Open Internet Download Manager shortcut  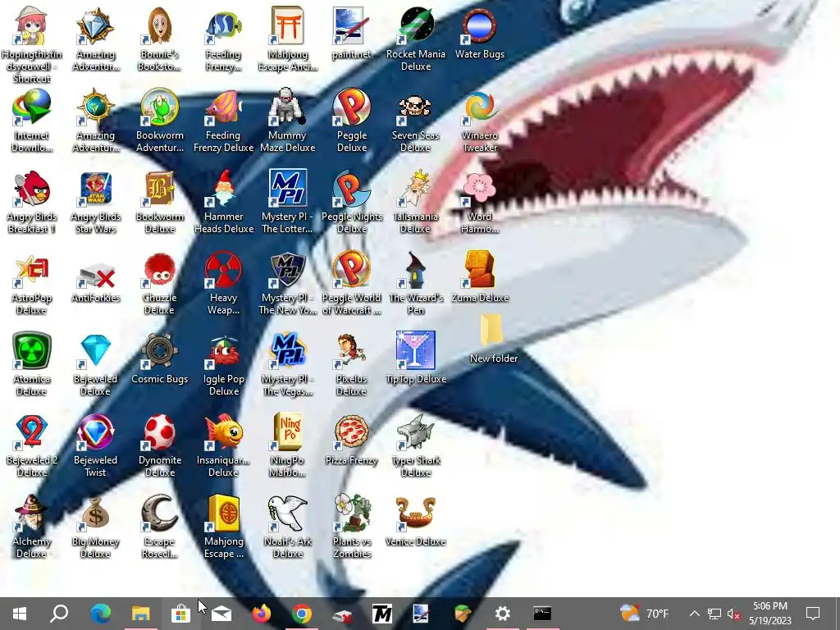click(x=32, y=107)
